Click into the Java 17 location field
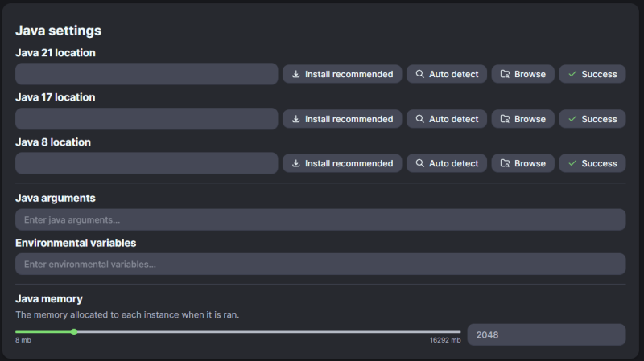 pyautogui.click(x=147, y=119)
